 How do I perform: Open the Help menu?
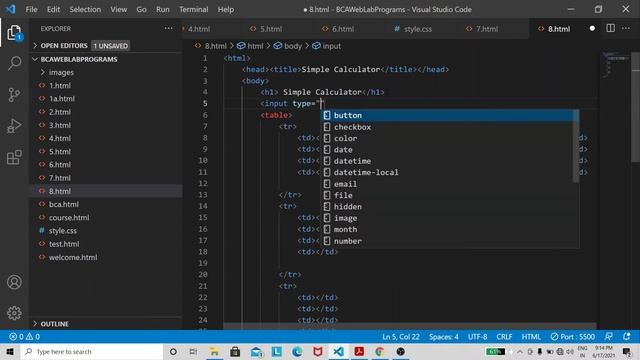tap(226, 9)
